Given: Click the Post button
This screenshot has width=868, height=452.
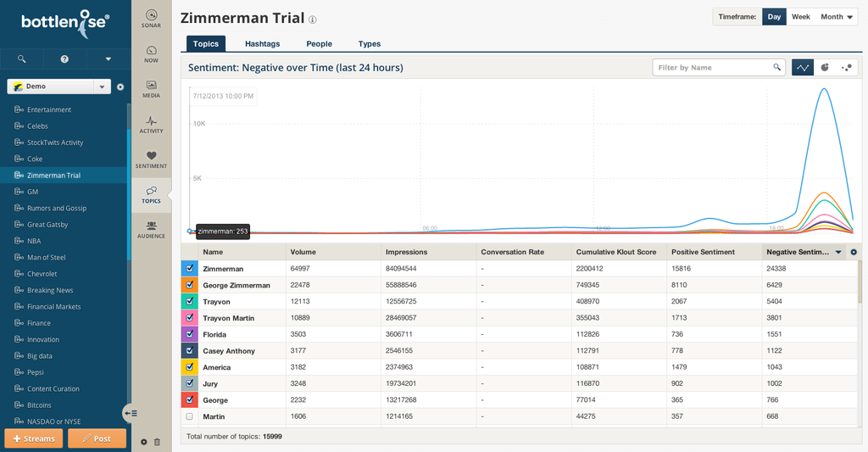Looking at the screenshot, I should 97,438.
